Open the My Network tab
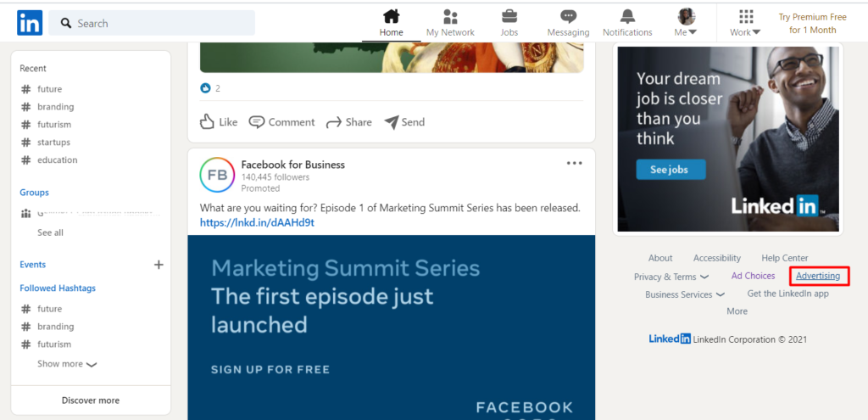This screenshot has width=868, height=420. click(x=450, y=23)
